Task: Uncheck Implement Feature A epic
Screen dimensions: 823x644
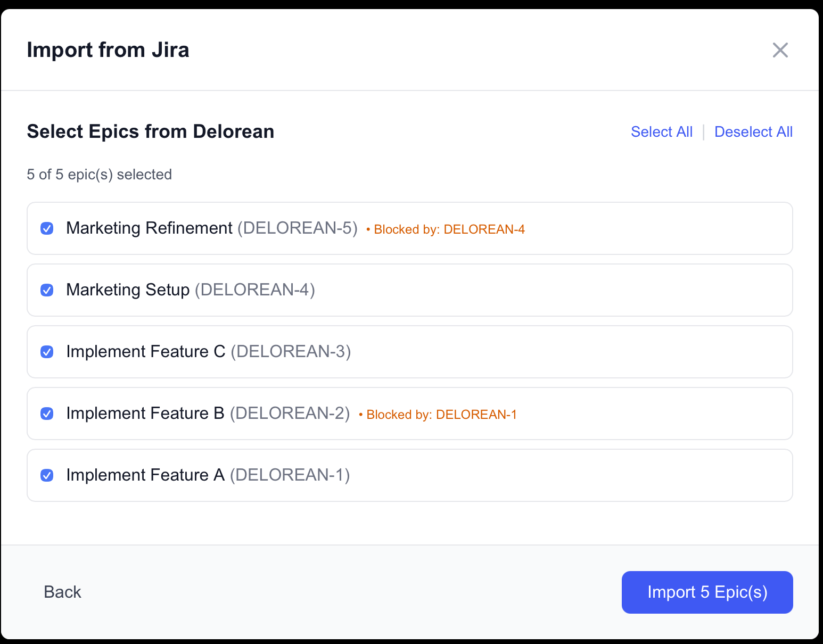Action: (x=47, y=475)
